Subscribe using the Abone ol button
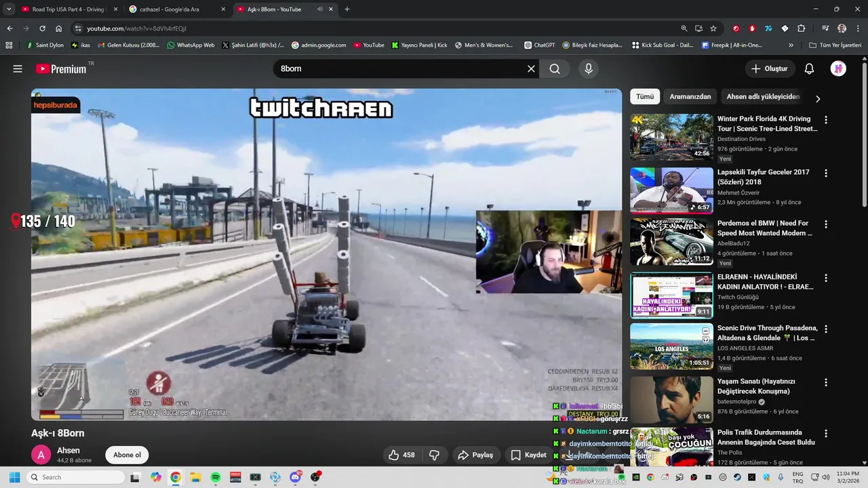The height and width of the screenshot is (488, 868). (x=127, y=455)
